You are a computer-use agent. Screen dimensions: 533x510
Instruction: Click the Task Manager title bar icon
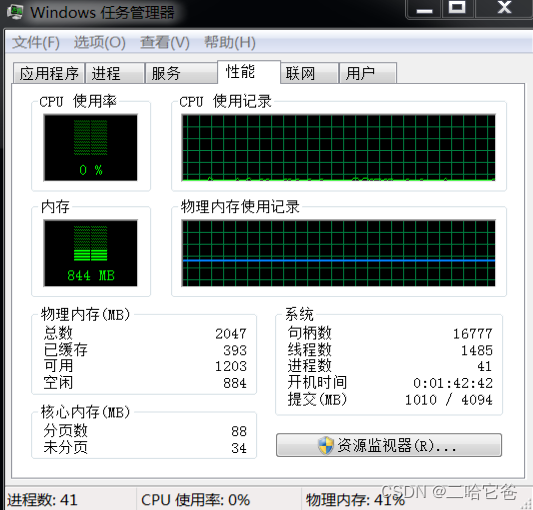[14, 12]
